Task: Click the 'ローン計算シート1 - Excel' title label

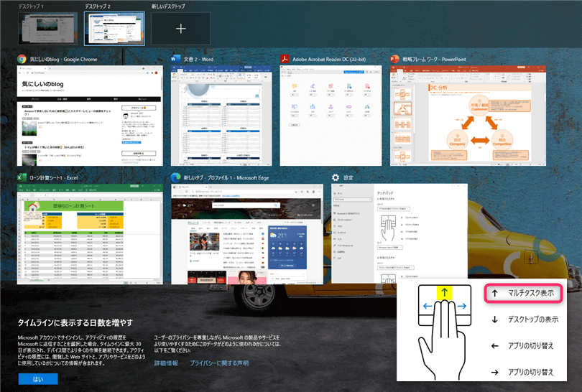Action: tap(54, 178)
